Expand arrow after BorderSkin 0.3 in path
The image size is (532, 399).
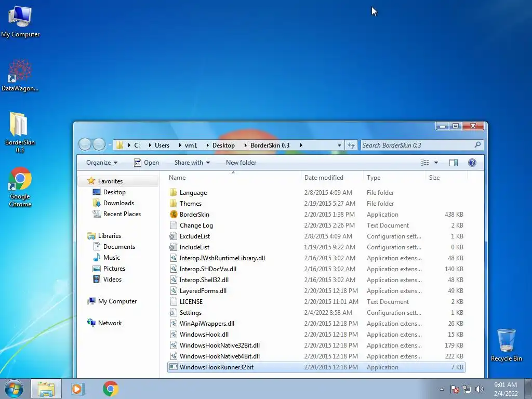click(x=301, y=145)
